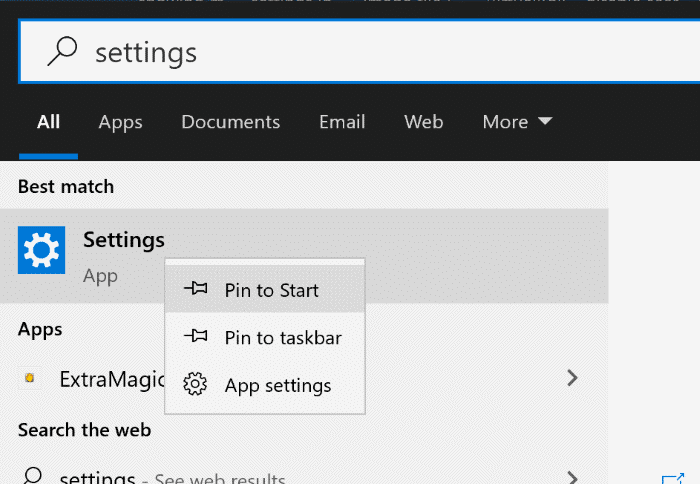Click the gear icon beside App settings
The width and height of the screenshot is (700, 484).
[x=196, y=385]
